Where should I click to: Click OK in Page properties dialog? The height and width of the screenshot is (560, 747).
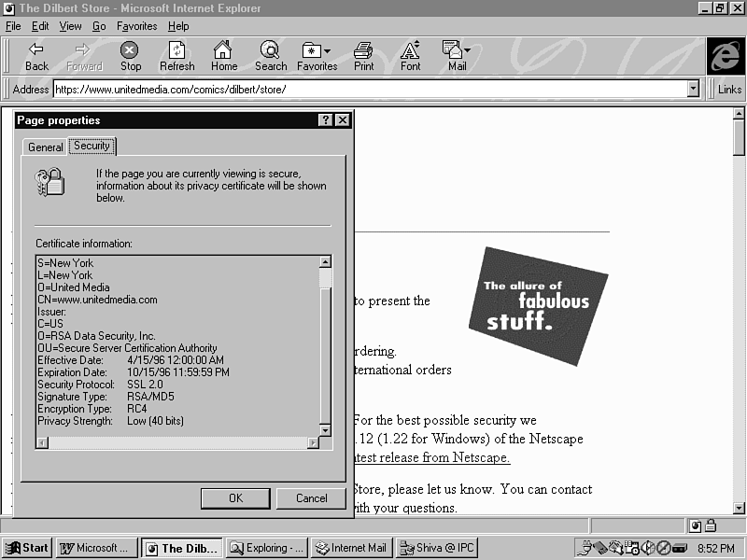pos(235,498)
